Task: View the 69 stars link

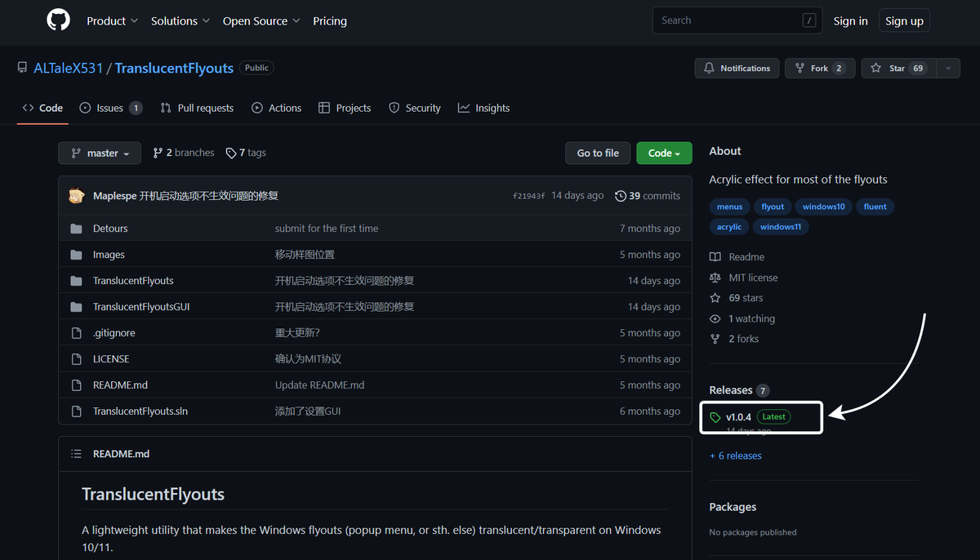Action: tap(736, 298)
